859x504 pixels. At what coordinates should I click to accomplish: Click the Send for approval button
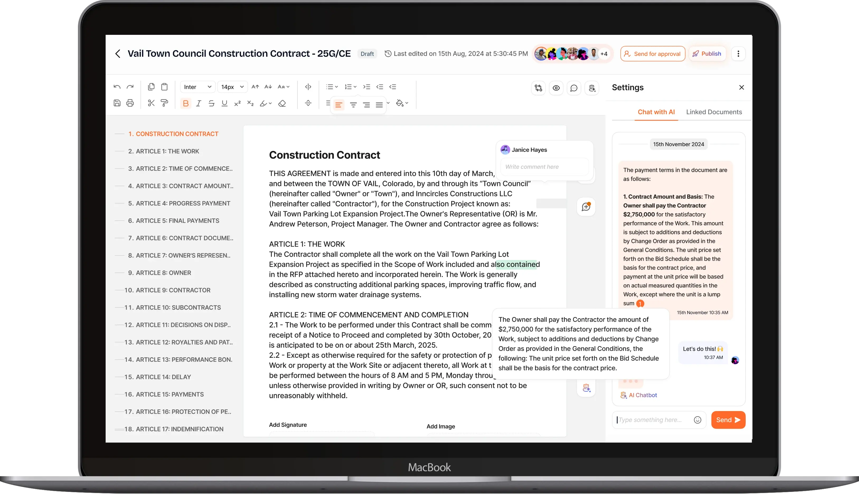[653, 54]
